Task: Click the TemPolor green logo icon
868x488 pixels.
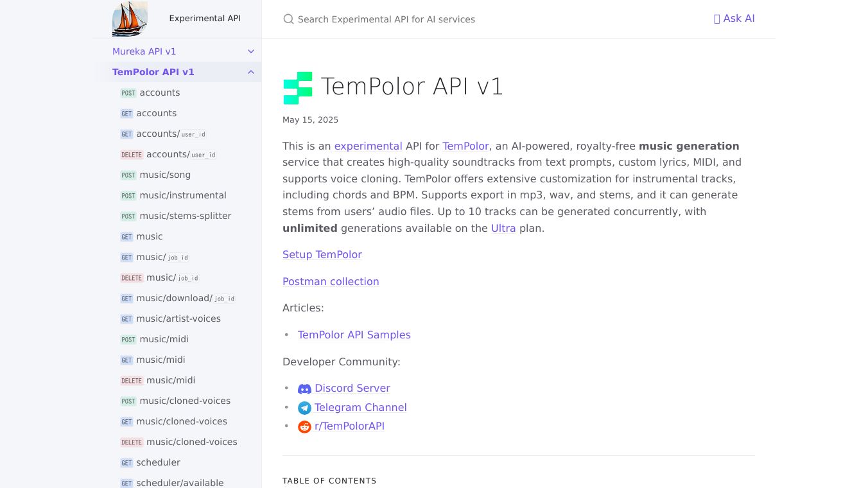Action: (298, 88)
